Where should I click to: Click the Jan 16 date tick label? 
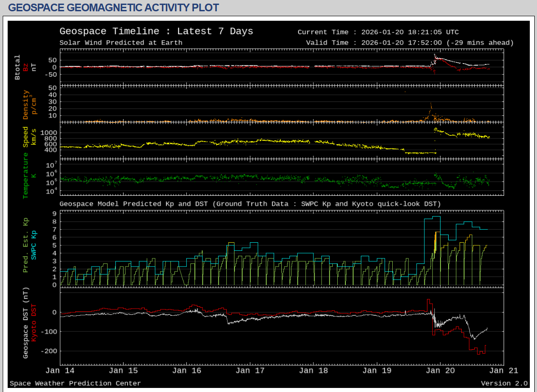187,371
